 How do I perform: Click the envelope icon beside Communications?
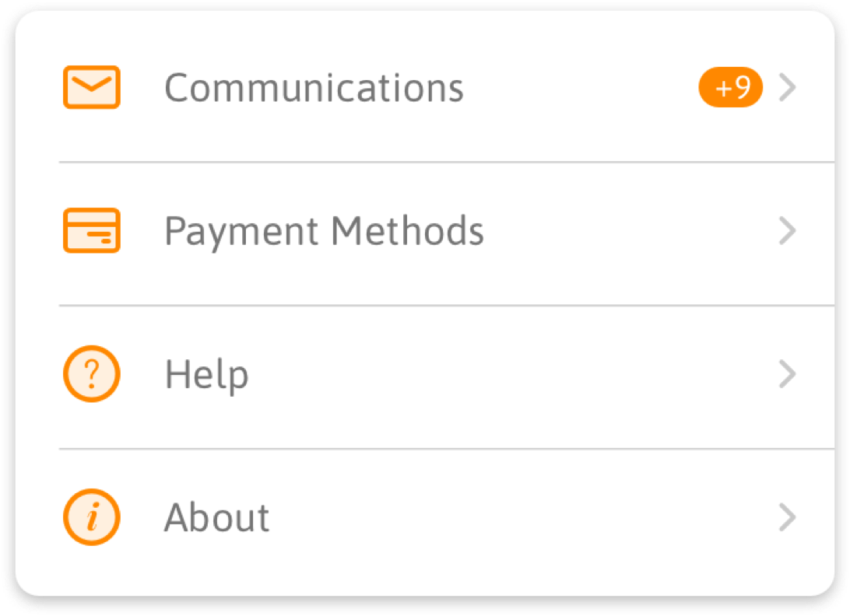(x=91, y=88)
